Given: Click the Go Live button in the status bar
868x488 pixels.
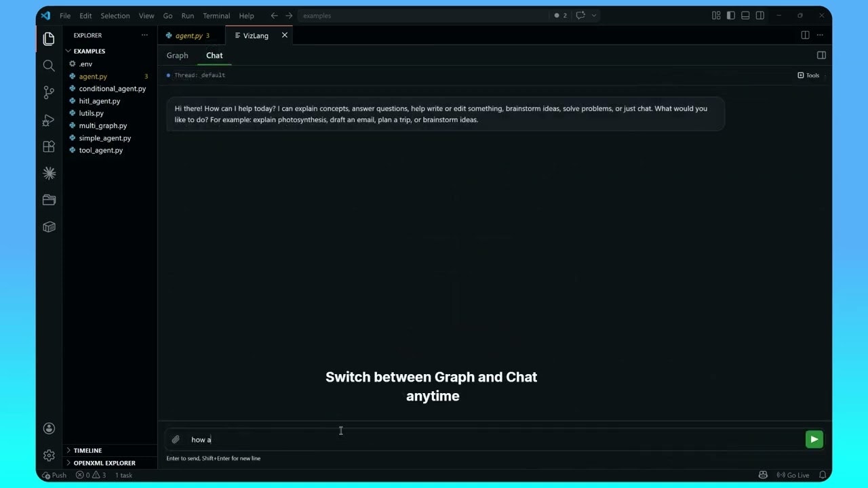Looking at the screenshot, I should (x=793, y=475).
